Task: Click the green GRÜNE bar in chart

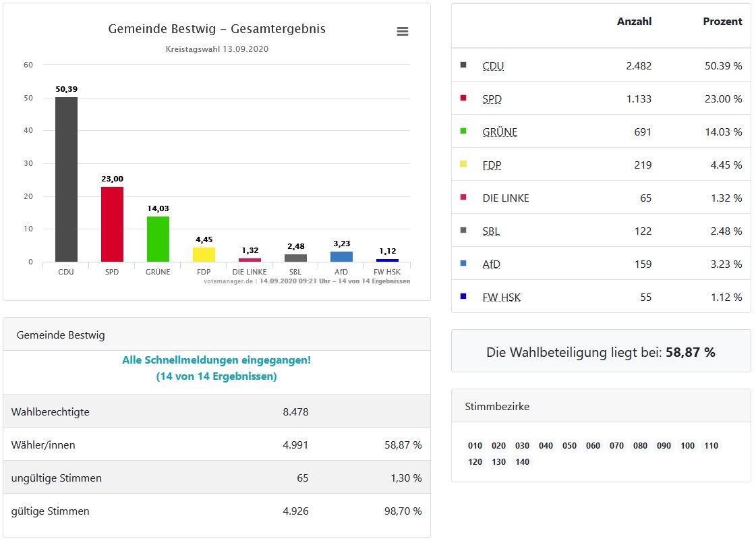Action: click(x=158, y=239)
